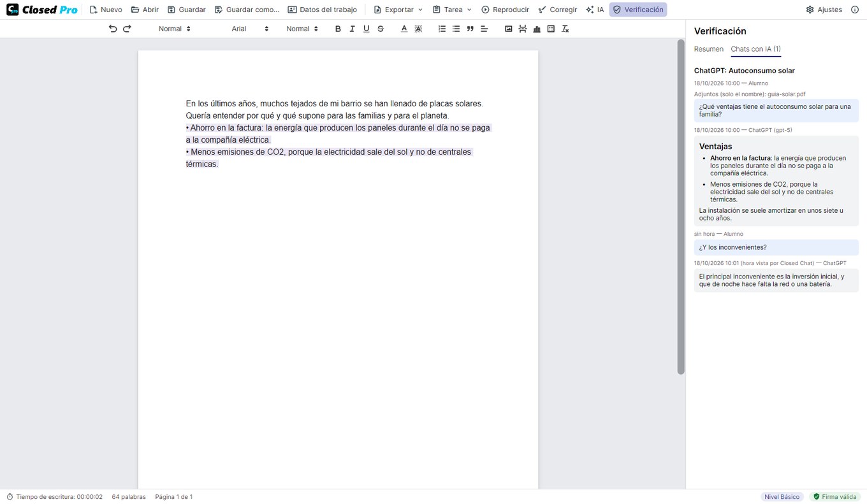The height and width of the screenshot is (504, 867).
Task: Click Página 1 de 1 indicator
Action: tap(174, 497)
